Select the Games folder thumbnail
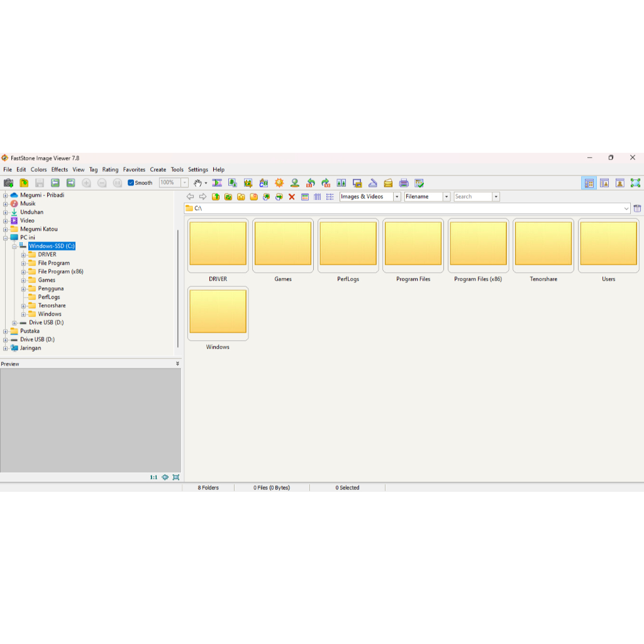Viewport: 644px width, 644px height. (x=283, y=245)
